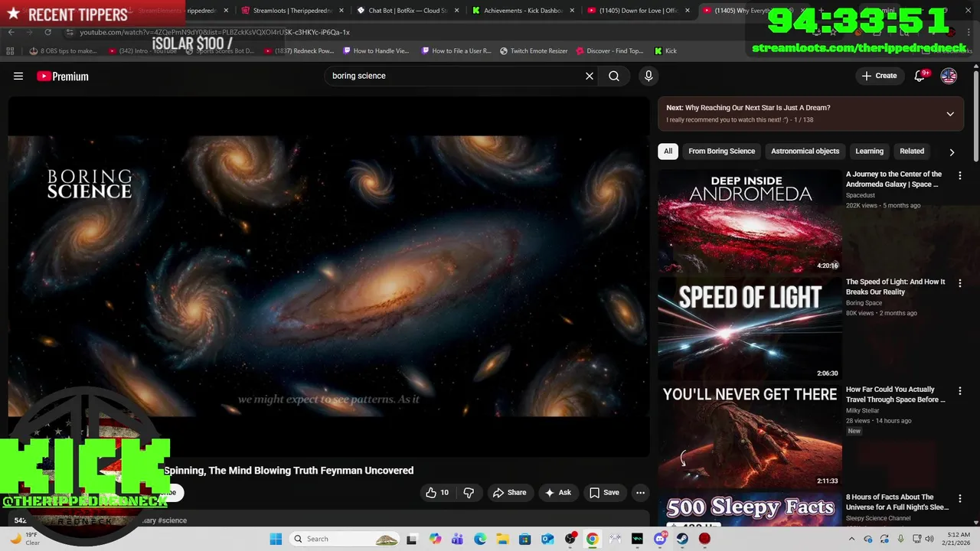
Task: Select the All filter chip
Action: point(668,152)
